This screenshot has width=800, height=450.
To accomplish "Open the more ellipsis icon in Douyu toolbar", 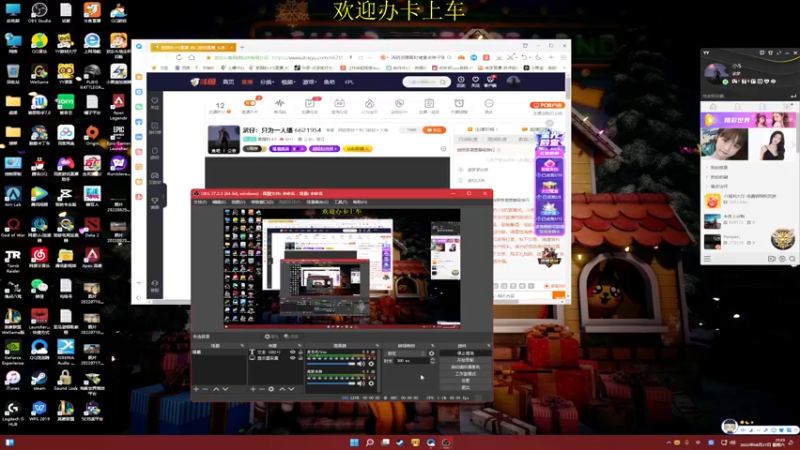I will pyautogui.click(x=489, y=104).
